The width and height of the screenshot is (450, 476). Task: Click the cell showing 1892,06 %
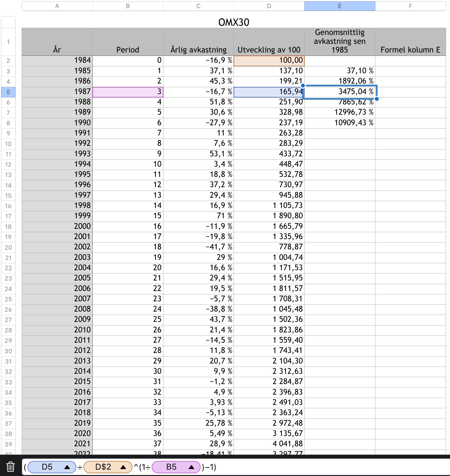pyautogui.click(x=340, y=81)
